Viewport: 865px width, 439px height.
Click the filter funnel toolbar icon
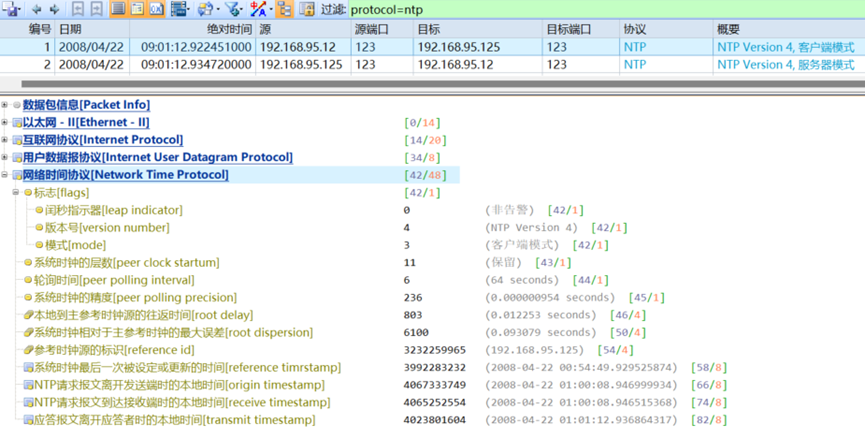(234, 10)
